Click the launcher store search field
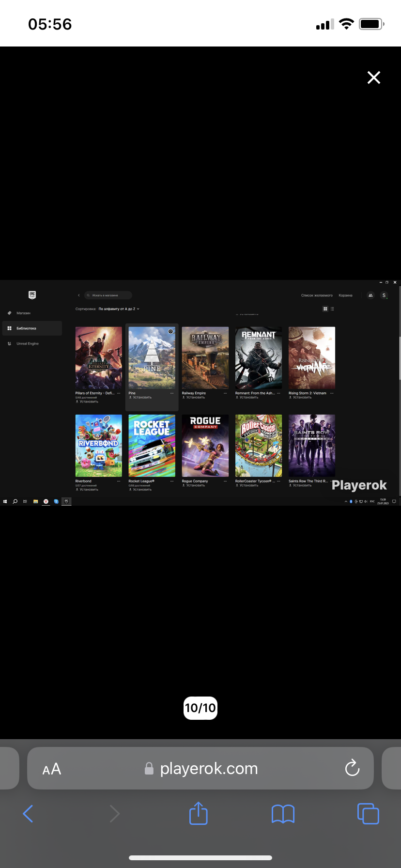 pyautogui.click(x=108, y=295)
